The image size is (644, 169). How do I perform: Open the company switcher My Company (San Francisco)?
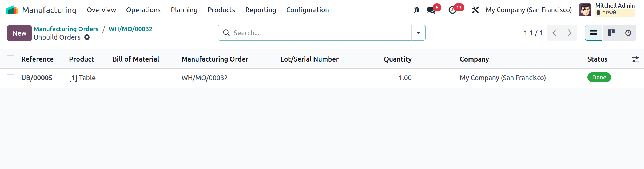528,10
